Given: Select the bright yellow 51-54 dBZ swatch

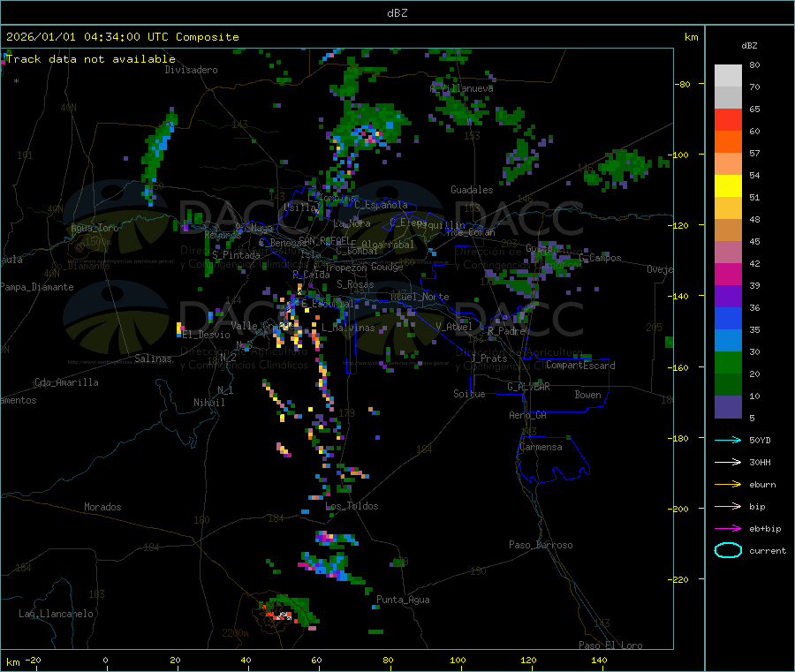Looking at the screenshot, I should [728, 186].
